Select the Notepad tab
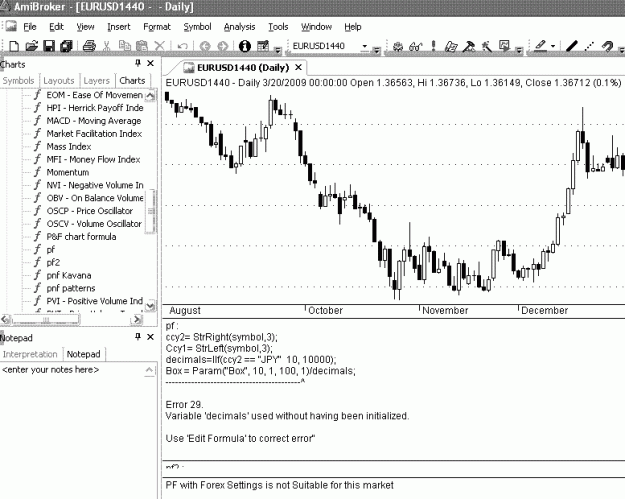Screen dimensions: 625x499 pyautogui.click(x=83, y=354)
